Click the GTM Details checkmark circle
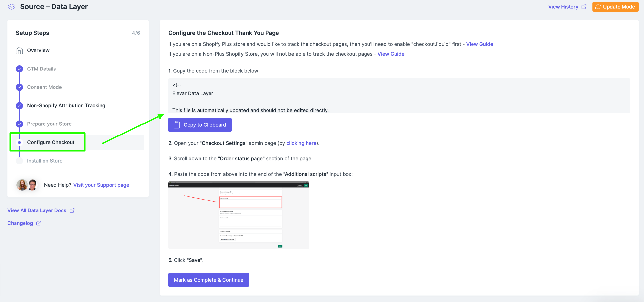The image size is (644, 302). (x=19, y=69)
